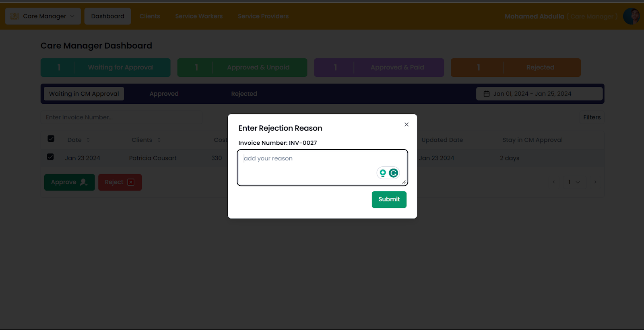
Task: Sort by Date column arrows
Action: (x=88, y=140)
